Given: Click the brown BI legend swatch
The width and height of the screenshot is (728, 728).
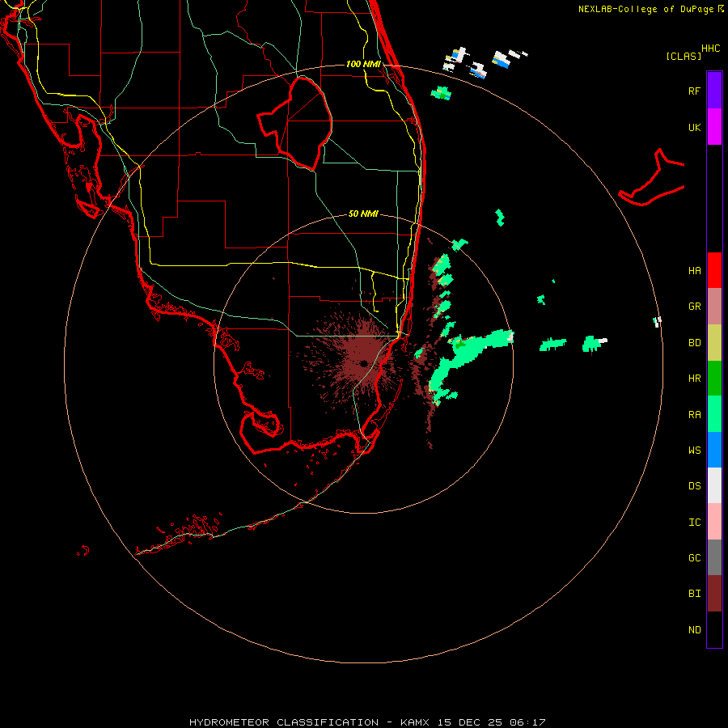Looking at the screenshot, I should pos(714,594).
